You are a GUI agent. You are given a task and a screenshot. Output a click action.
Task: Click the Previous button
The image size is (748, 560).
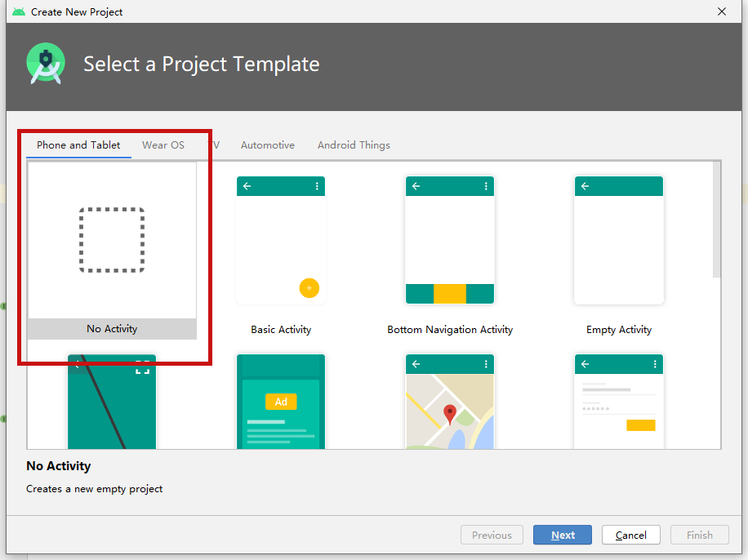click(492, 535)
